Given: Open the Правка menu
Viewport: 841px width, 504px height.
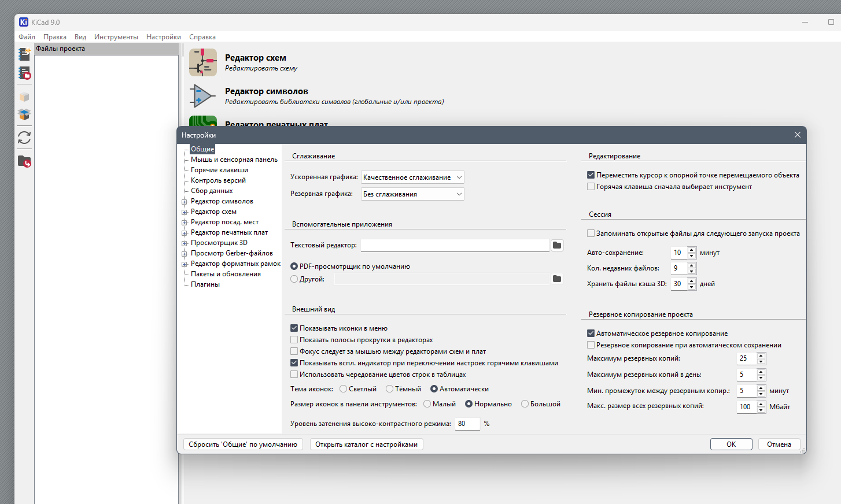Looking at the screenshot, I should pyautogui.click(x=55, y=37).
